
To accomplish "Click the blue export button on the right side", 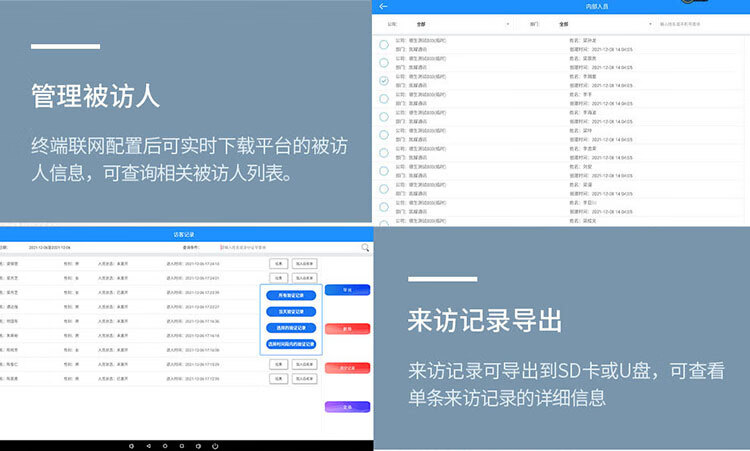I will pos(347,290).
